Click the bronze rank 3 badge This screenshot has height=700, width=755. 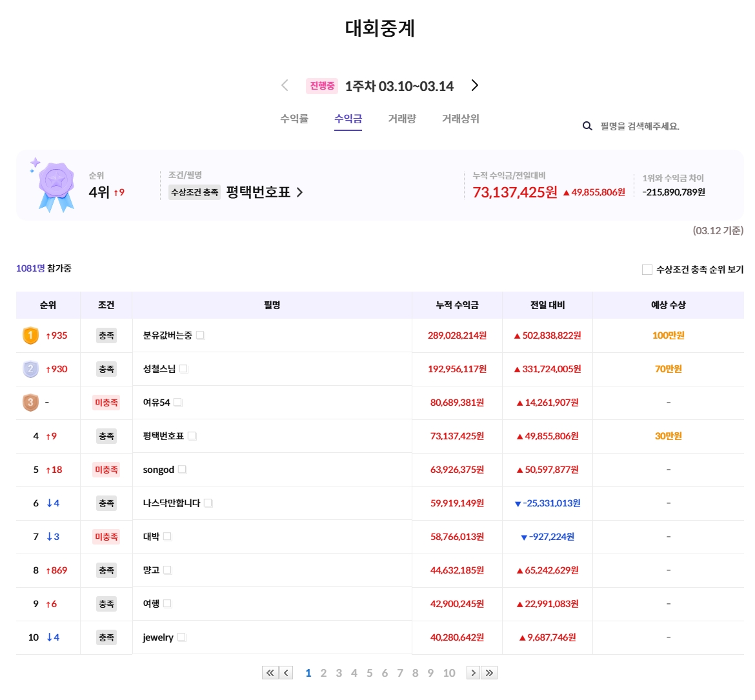coord(30,403)
